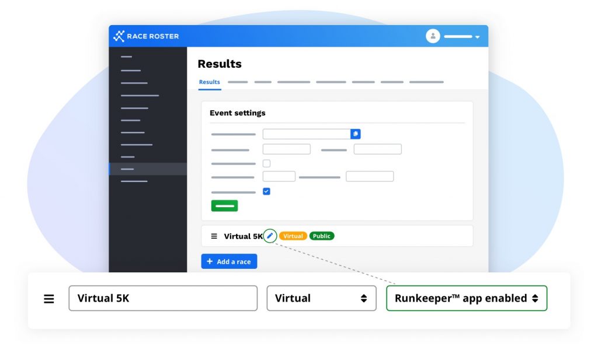
Task: Click the pencil edit icon next to Virtual 5K
Action: [270, 236]
